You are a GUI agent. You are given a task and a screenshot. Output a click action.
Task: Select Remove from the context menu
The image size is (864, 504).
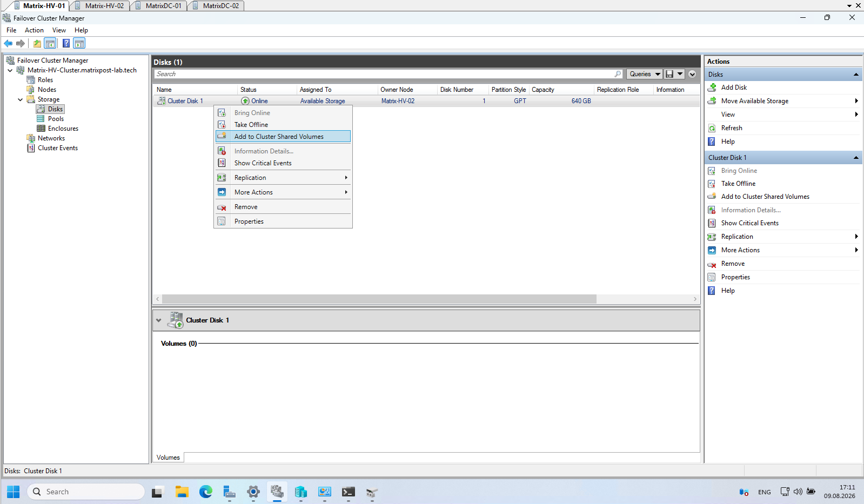(x=283, y=207)
